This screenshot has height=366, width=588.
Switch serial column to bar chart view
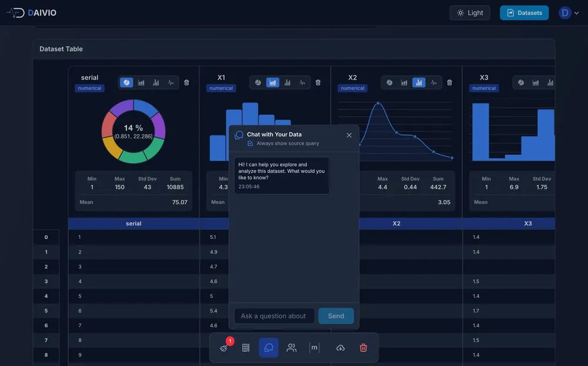(141, 82)
